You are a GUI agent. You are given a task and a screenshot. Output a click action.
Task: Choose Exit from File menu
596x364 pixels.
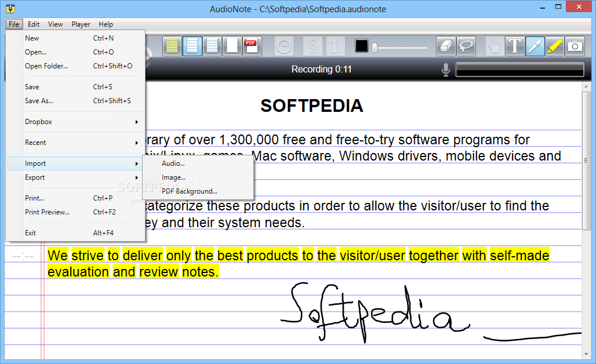pos(75,233)
